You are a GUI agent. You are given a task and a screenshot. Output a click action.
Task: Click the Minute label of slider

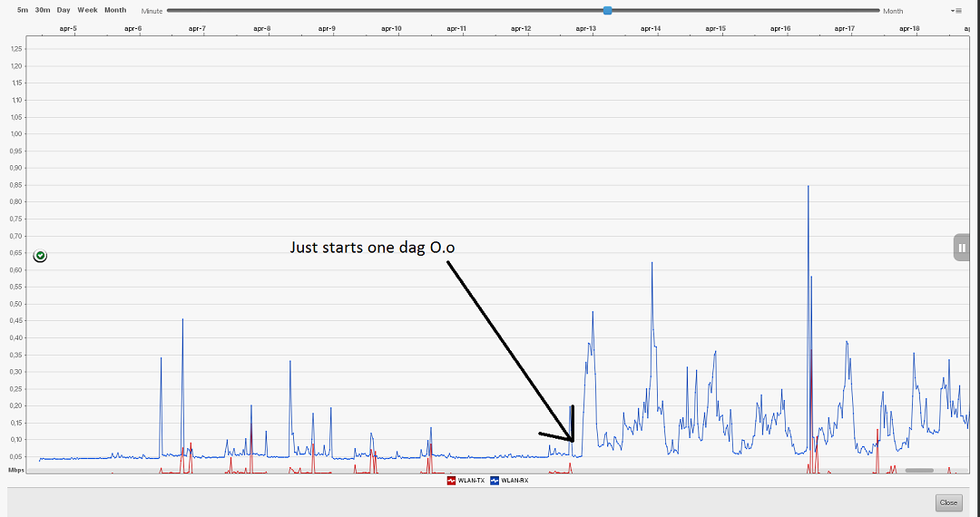[x=152, y=11]
